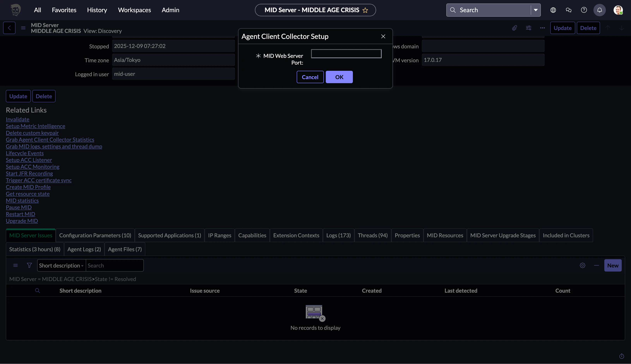The width and height of the screenshot is (631, 364).
Task: Toggle column search magnifier in the list header
Action: click(38, 291)
